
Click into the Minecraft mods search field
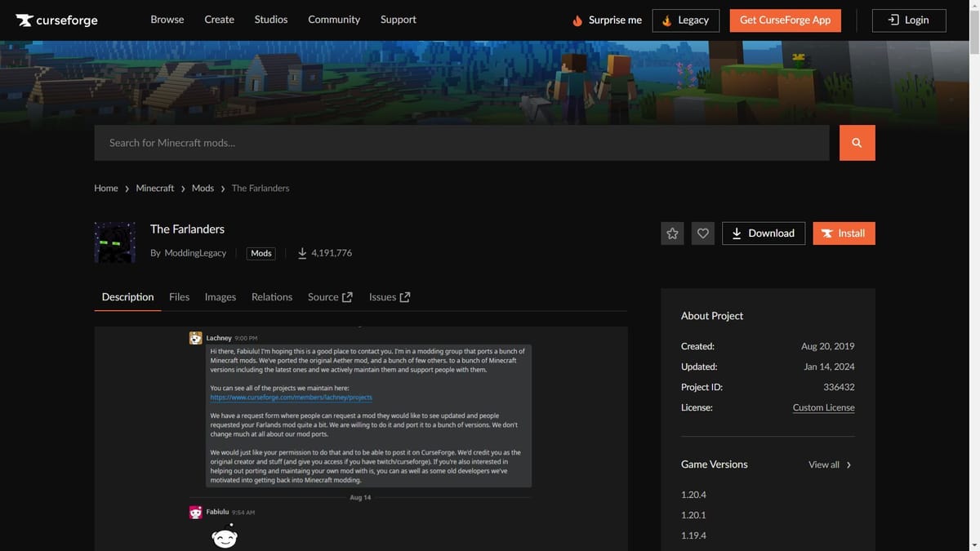[x=465, y=143]
